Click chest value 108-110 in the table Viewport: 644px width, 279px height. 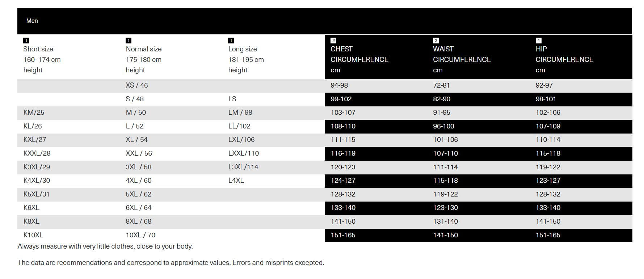pyautogui.click(x=343, y=126)
